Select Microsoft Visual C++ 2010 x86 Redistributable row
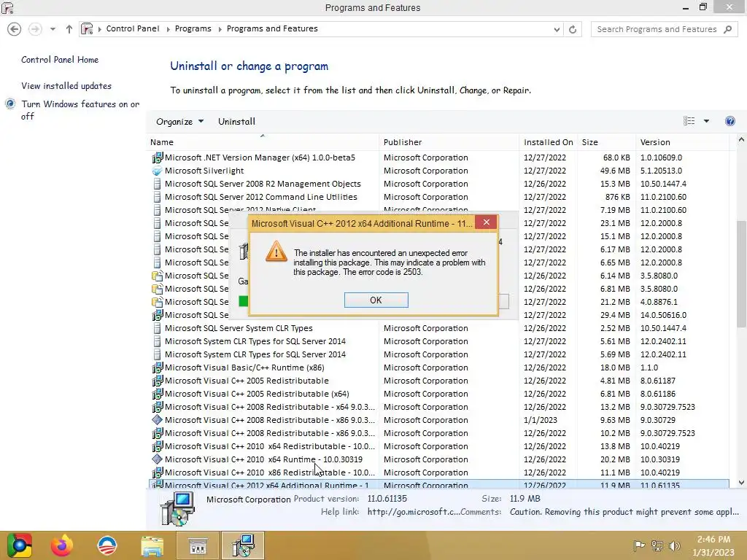747x560 pixels. click(438, 472)
